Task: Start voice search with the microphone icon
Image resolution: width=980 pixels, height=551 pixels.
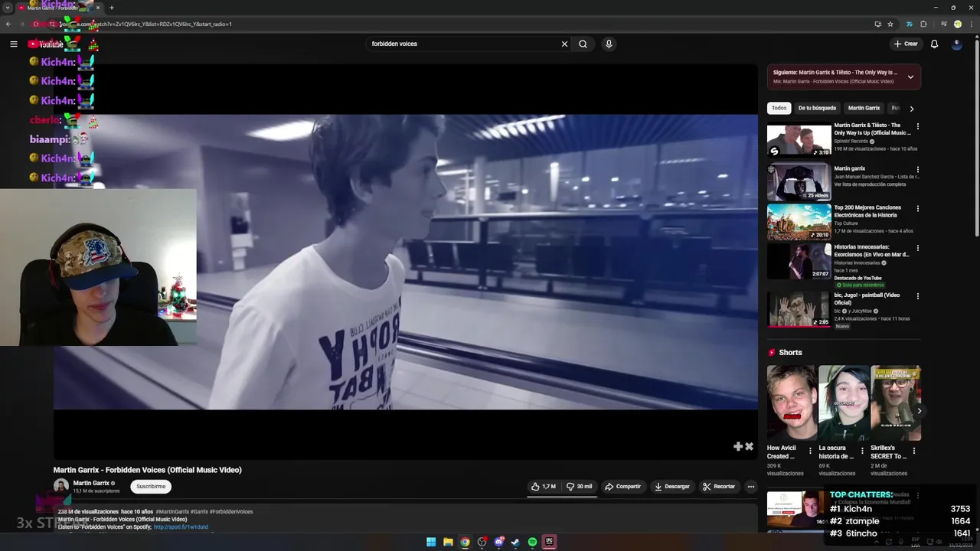Action: click(x=609, y=44)
